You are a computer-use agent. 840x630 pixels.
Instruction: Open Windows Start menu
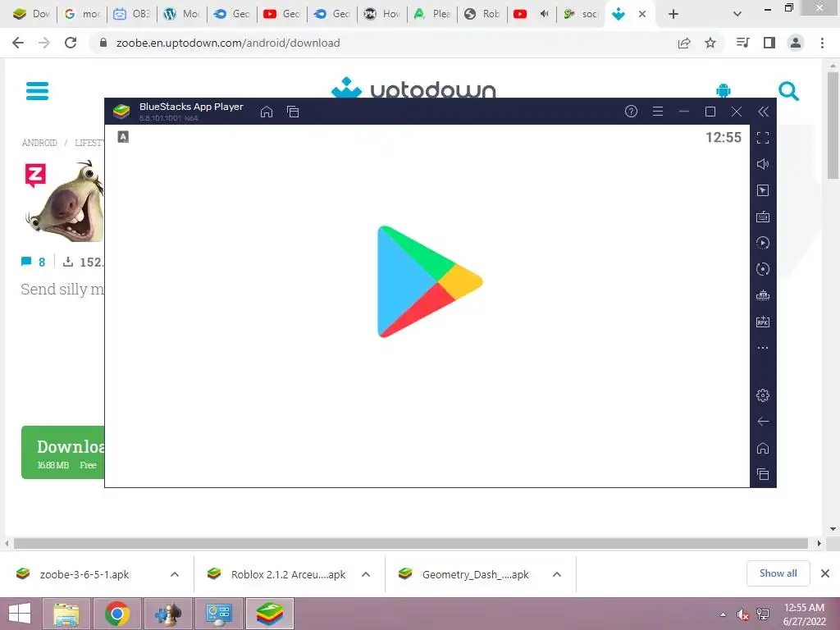click(20, 614)
